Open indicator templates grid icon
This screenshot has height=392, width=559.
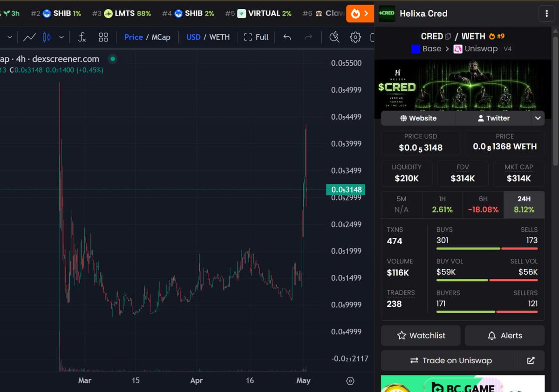pyautogui.click(x=103, y=37)
